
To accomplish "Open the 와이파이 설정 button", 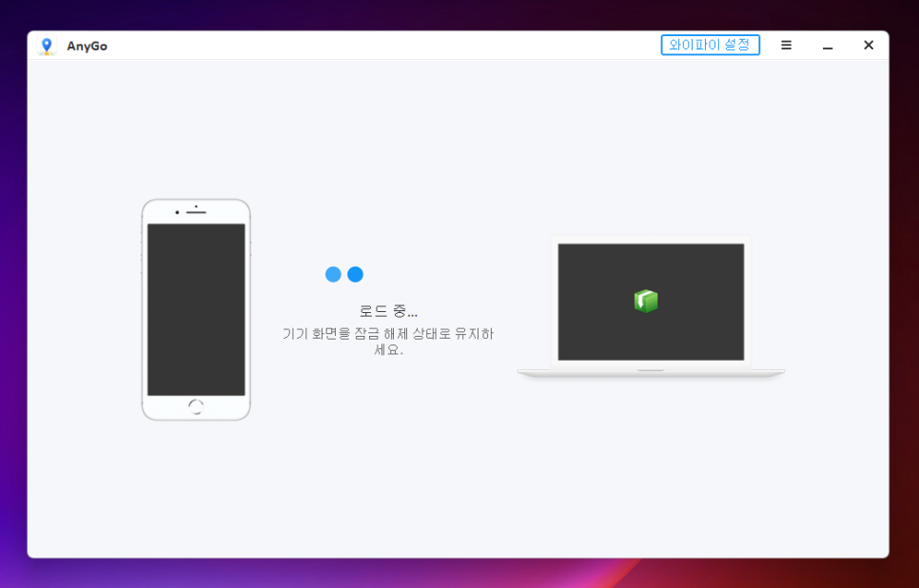I will click(711, 45).
